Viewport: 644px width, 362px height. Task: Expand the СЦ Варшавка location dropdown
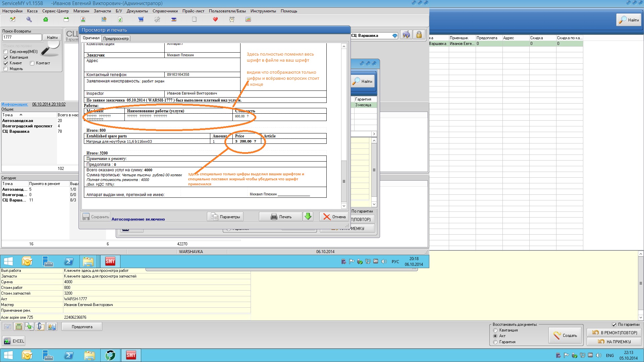point(395,36)
